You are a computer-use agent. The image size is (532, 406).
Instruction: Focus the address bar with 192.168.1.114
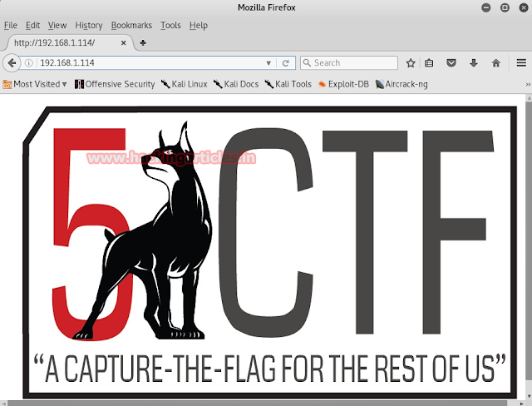point(151,62)
